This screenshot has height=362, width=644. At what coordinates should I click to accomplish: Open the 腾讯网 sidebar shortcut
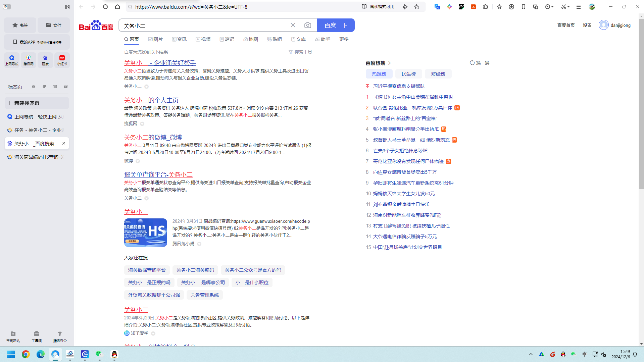(x=29, y=60)
